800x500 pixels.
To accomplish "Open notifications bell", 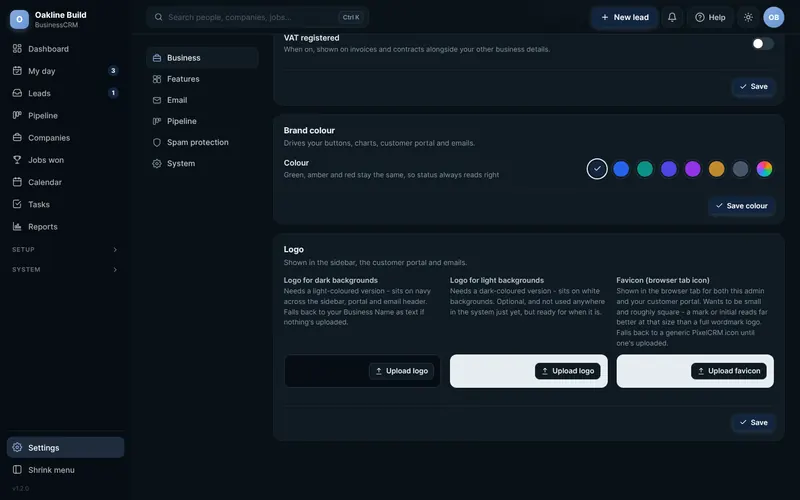I will click(672, 17).
